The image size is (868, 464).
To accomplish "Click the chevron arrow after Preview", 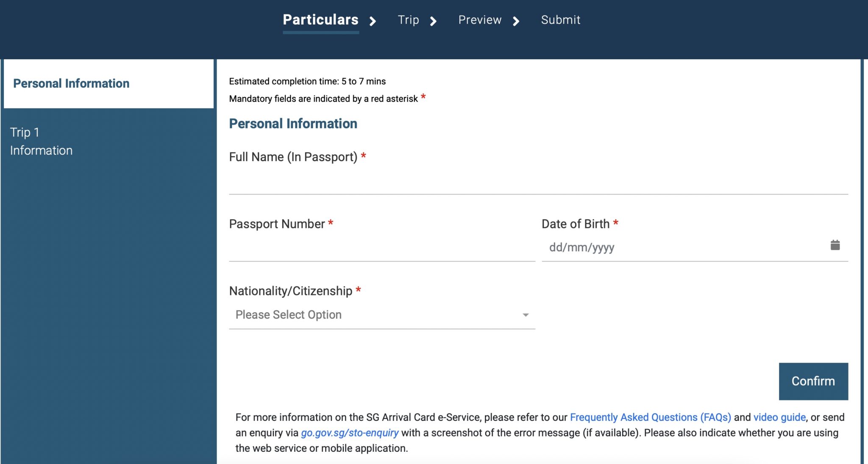I will [516, 21].
